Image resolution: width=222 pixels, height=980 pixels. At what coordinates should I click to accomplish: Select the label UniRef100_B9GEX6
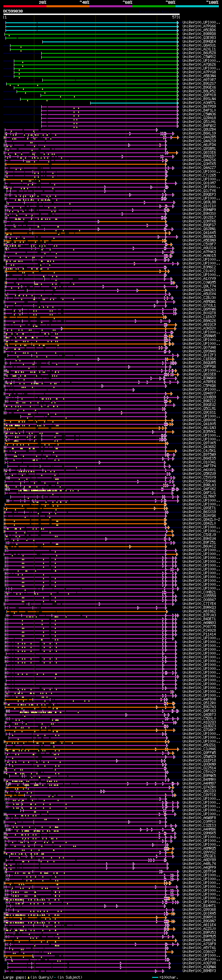tap(199, 88)
